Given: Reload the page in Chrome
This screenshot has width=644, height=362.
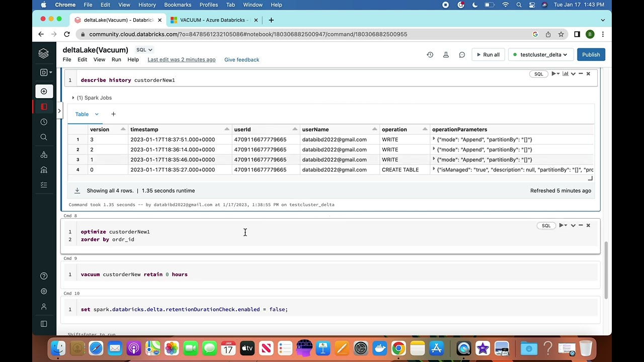Looking at the screenshot, I should pos(67,34).
